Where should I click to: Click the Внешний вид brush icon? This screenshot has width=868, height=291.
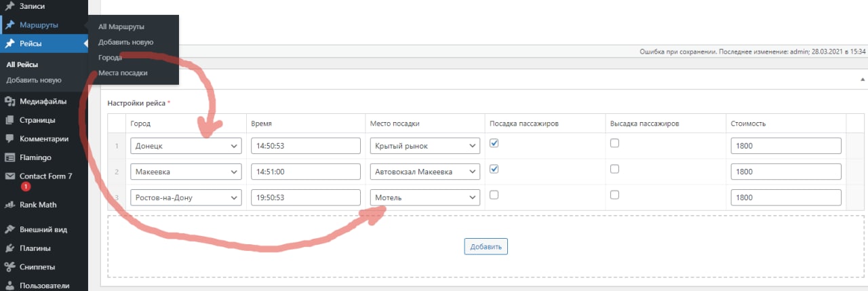pos(9,230)
